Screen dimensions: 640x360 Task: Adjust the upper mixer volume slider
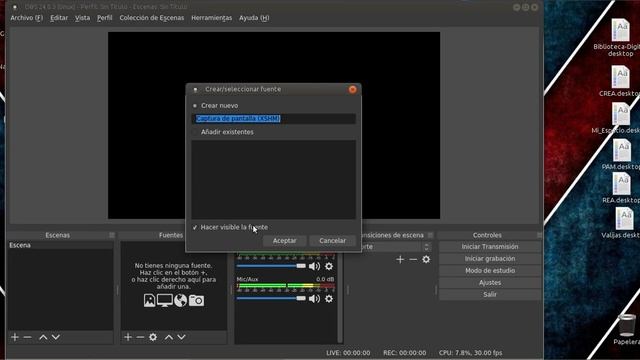tap(271, 266)
